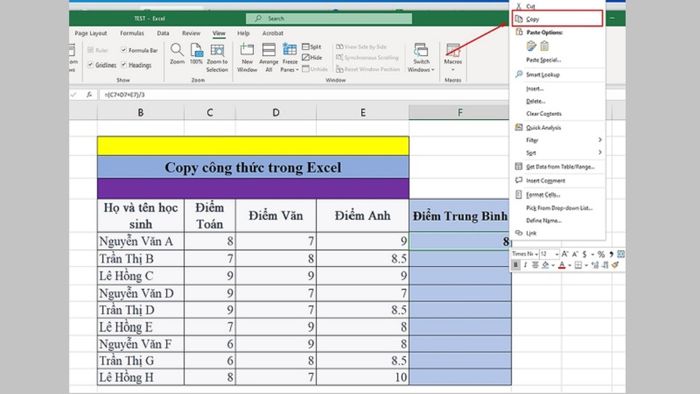Click the Format Painter brush in mini toolbar
Screen dimensions: 700x394
(x=615, y=265)
